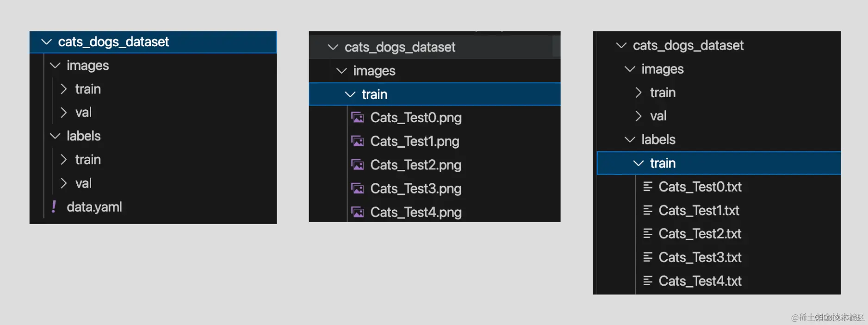Image resolution: width=868 pixels, height=325 pixels.
Task: Click the image icon beside Cats_Test3.png
Action: [x=358, y=188]
